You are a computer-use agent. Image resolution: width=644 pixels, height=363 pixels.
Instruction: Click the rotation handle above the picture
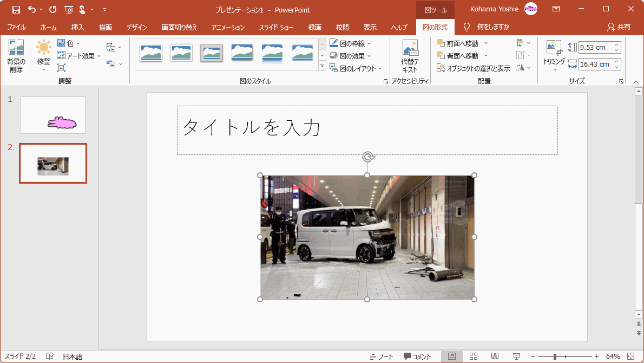click(x=367, y=157)
